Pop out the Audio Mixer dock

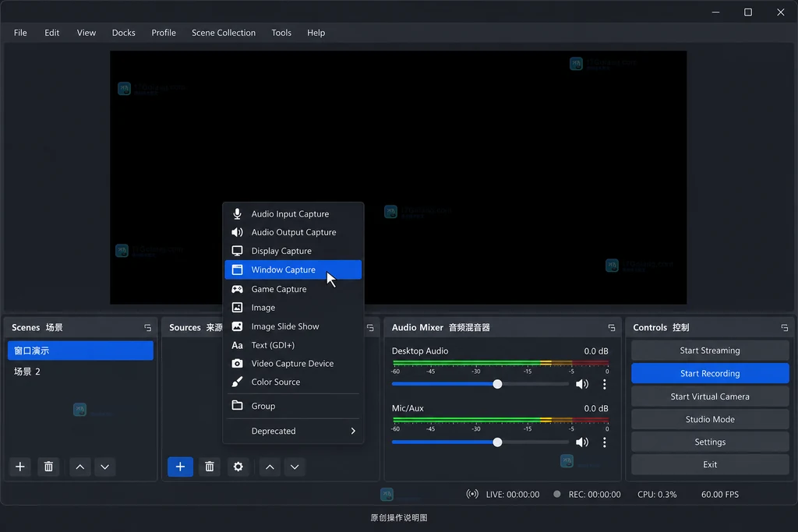[x=611, y=328]
